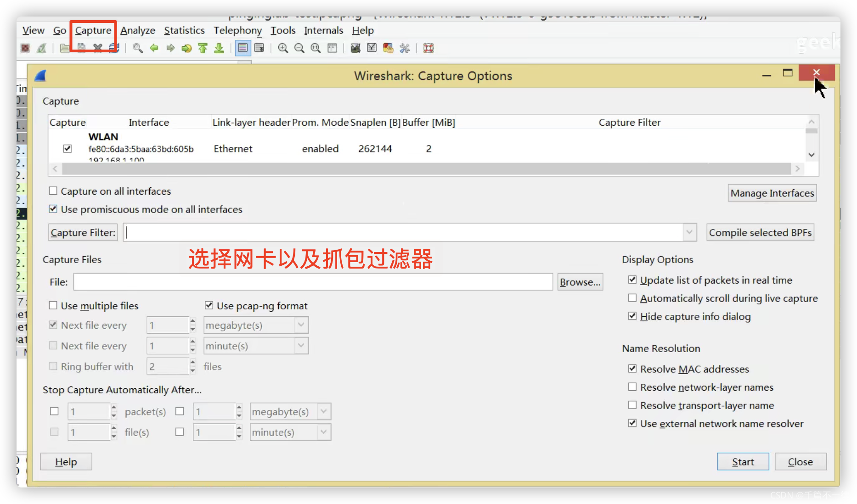
Task: Open the display filters toolbar icon
Action: (372, 48)
